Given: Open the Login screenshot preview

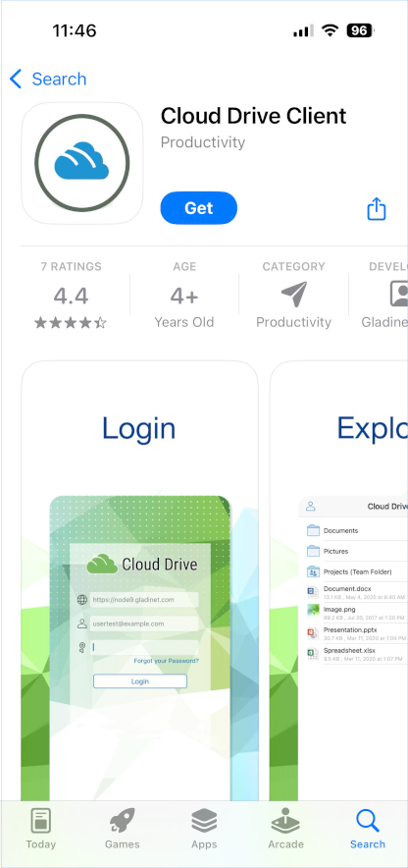Looking at the screenshot, I should pyautogui.click(x=140, y=580).
